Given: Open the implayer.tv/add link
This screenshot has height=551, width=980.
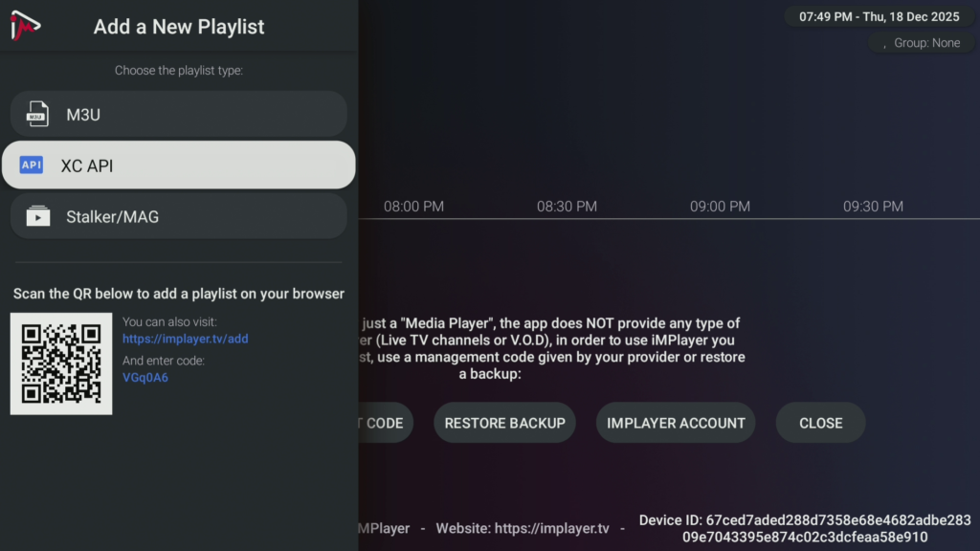Looking at the screenshot, I should tap(186, 339).
